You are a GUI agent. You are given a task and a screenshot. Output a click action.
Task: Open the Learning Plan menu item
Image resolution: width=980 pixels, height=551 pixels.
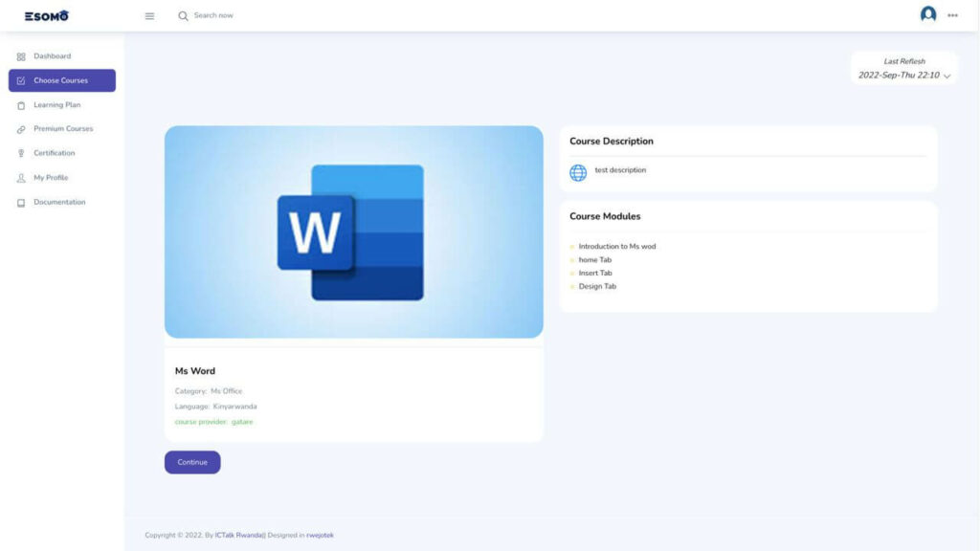click(56, 105)
